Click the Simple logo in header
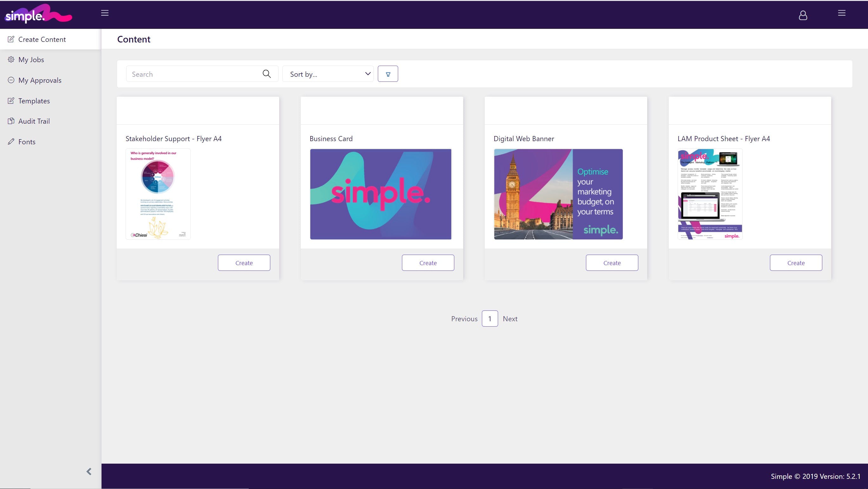 [38, 14]
